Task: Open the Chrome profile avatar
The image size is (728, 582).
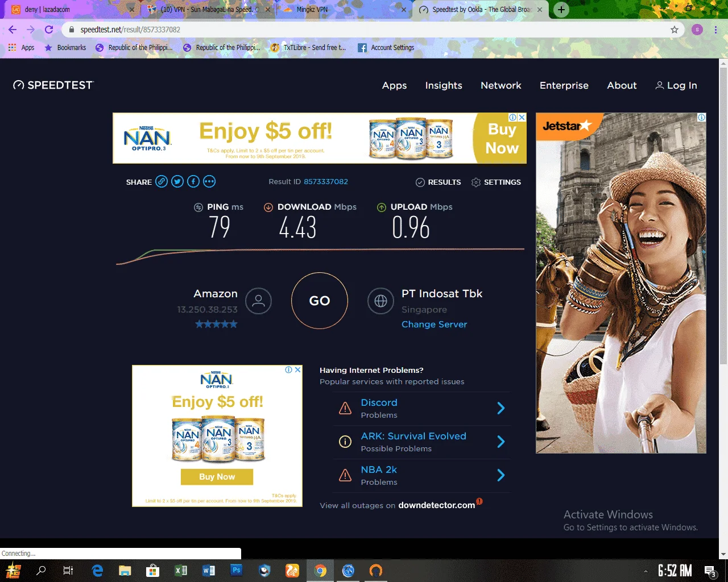Action: click(x=697, y=30)
